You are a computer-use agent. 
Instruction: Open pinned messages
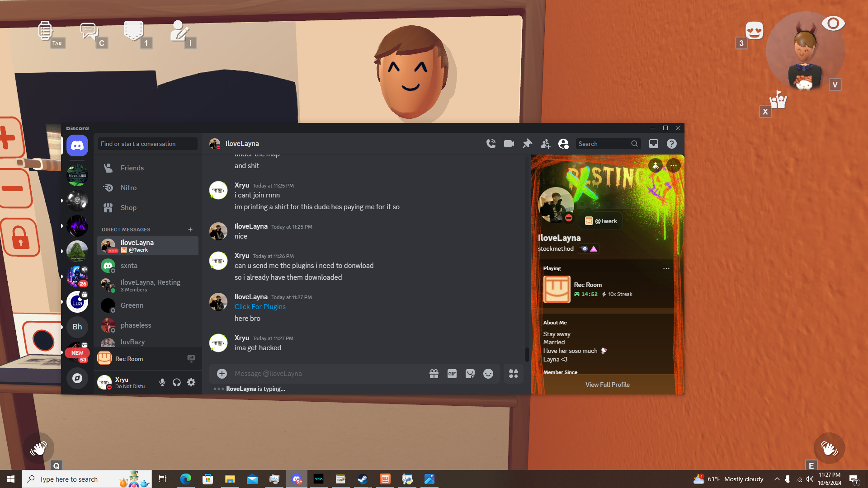coord(527,144)
